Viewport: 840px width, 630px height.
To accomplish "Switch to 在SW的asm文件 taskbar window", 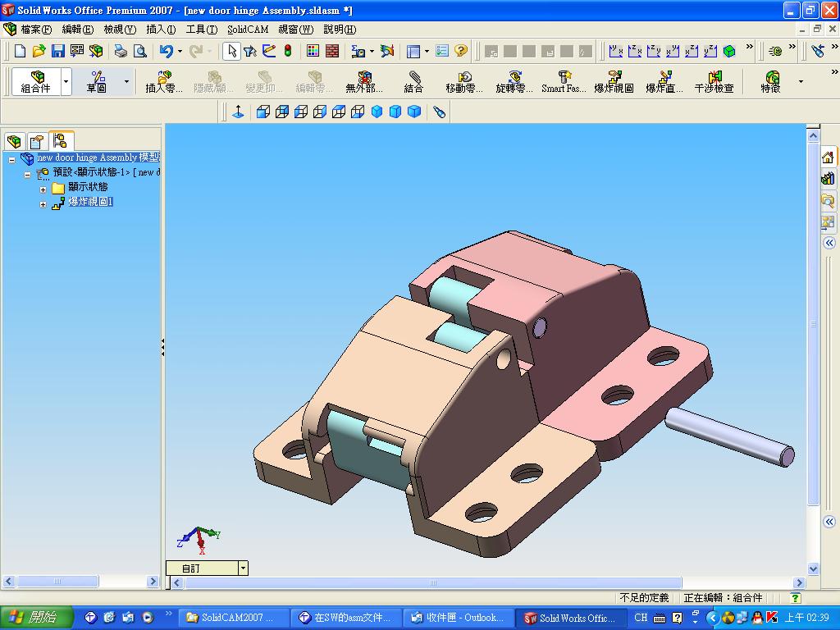I will tap(346, 618).
